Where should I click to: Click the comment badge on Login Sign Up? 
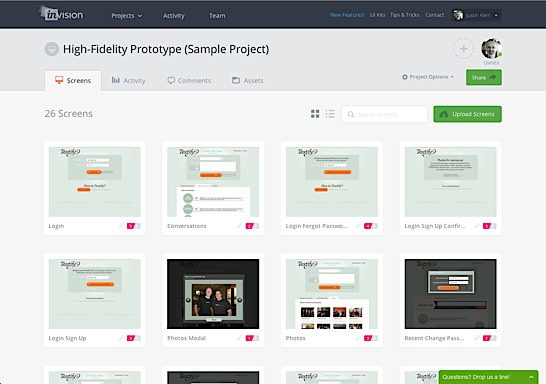click(x=133, y=338)
